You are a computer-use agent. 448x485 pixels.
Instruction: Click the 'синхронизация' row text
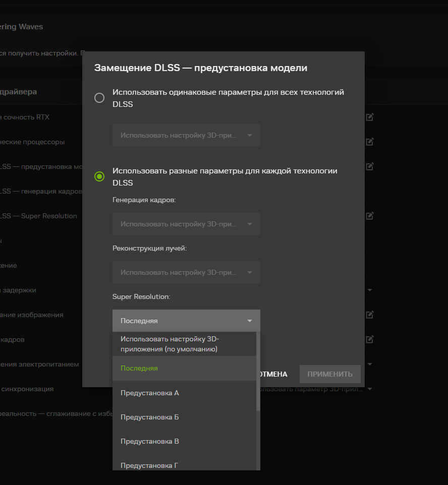point(27,389)
